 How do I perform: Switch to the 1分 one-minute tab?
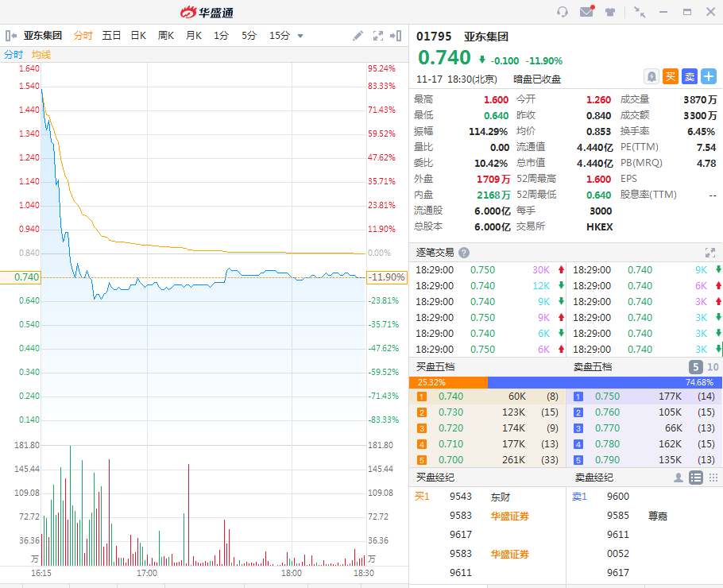[x=221, y=36]
